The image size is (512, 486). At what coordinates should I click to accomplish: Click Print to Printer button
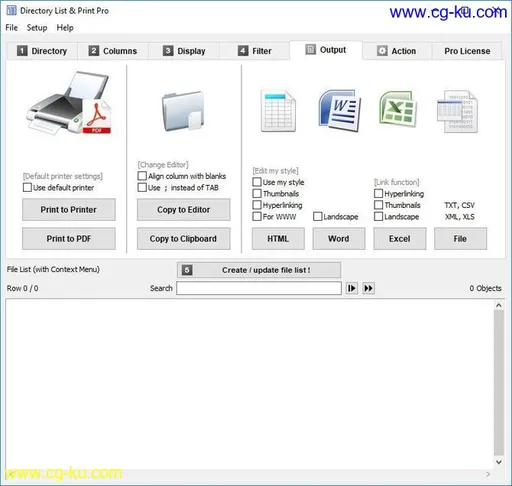(x=69, y=210)
